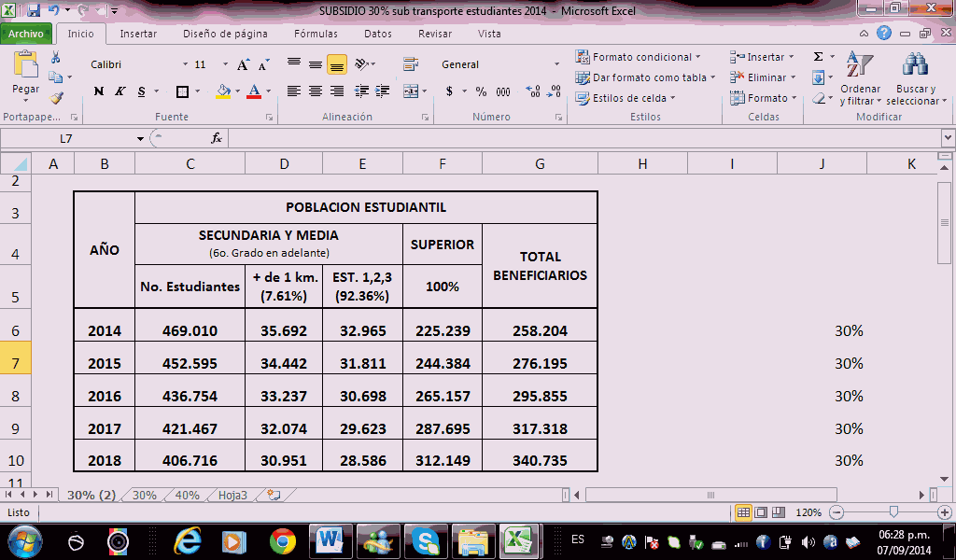The width and height of the screenshot is (956, 560).
Task: Expand the Calibri font name dropdown
Action: (187, 65)
